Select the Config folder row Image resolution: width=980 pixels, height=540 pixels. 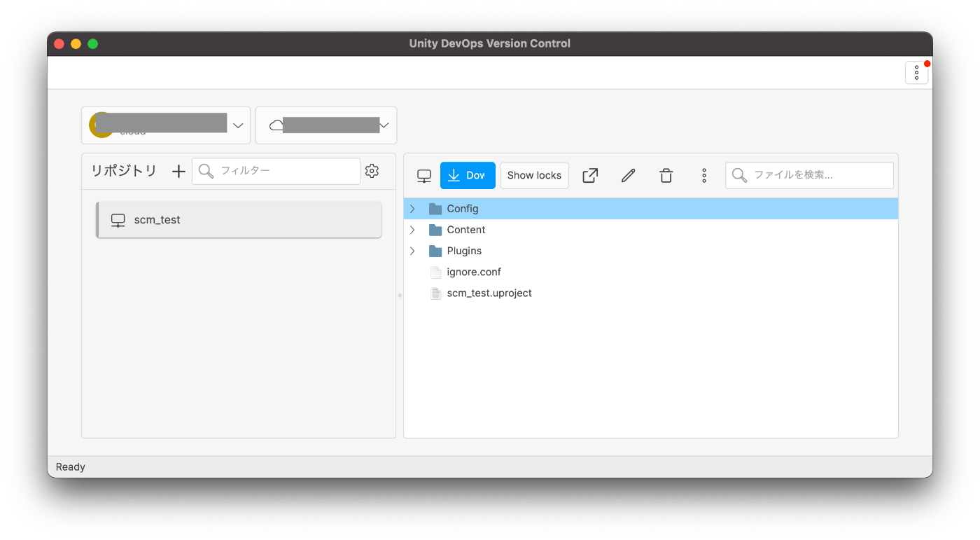(x=651, y=209)
